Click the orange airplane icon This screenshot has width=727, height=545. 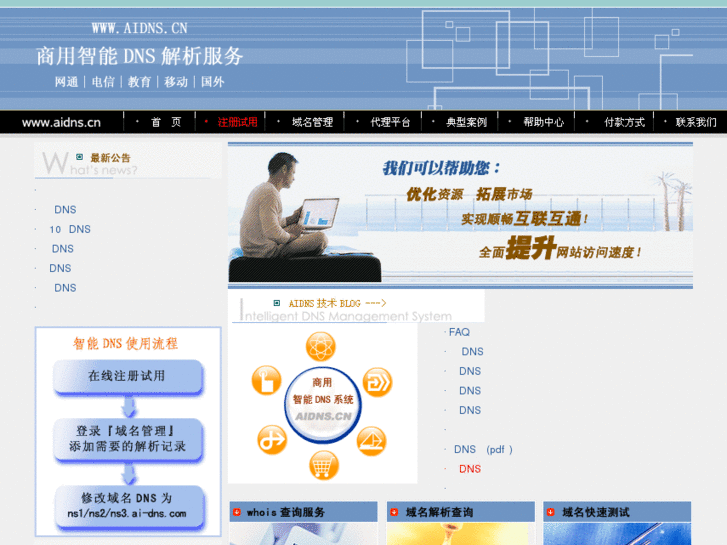pyautogui.click(x=272, y=439)
